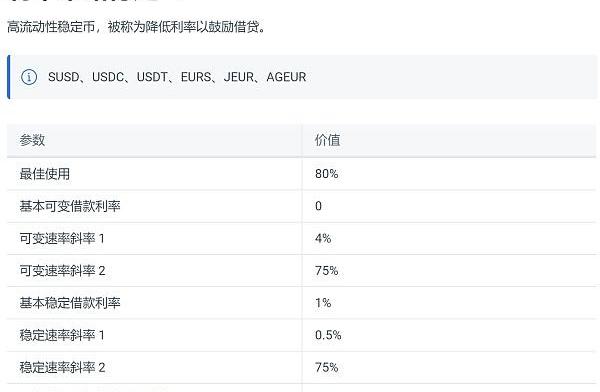The width and height of the screenshot is (600, 392).
Task: Click the 75% value beside 可变速率斜率 2
Action: pyautogui.click(x=326, y=271)
